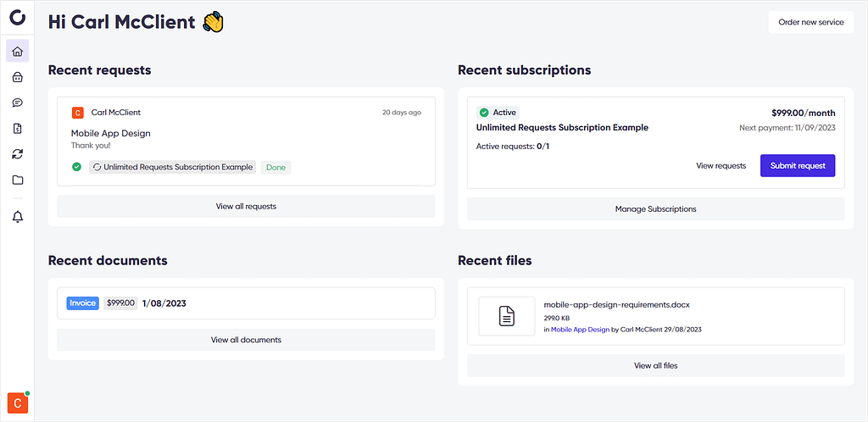Open mobile-app-design-requirements.docx file
Viewport: 868px width, 422px height.
tap(617, 304)
